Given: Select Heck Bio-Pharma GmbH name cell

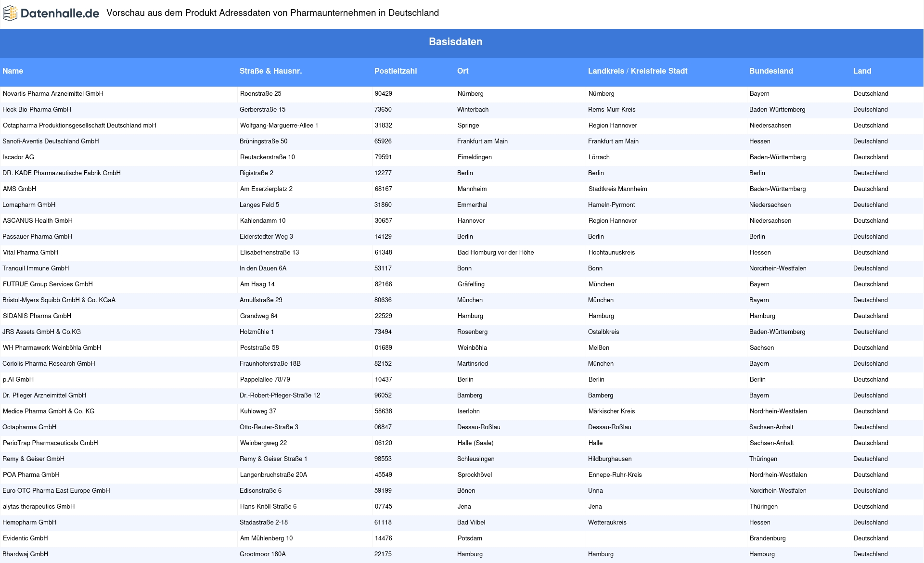Looking at the screenshot, I should [37, 110].
